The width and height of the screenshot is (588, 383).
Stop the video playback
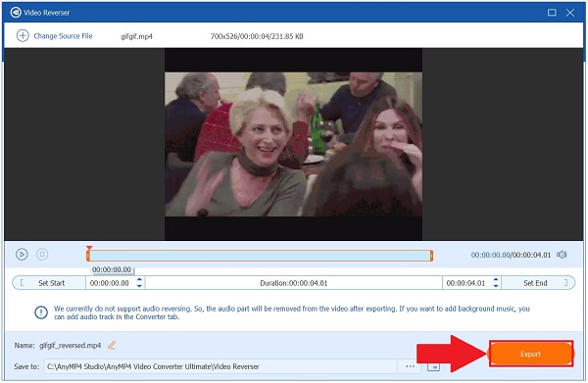tap(42, 255)
